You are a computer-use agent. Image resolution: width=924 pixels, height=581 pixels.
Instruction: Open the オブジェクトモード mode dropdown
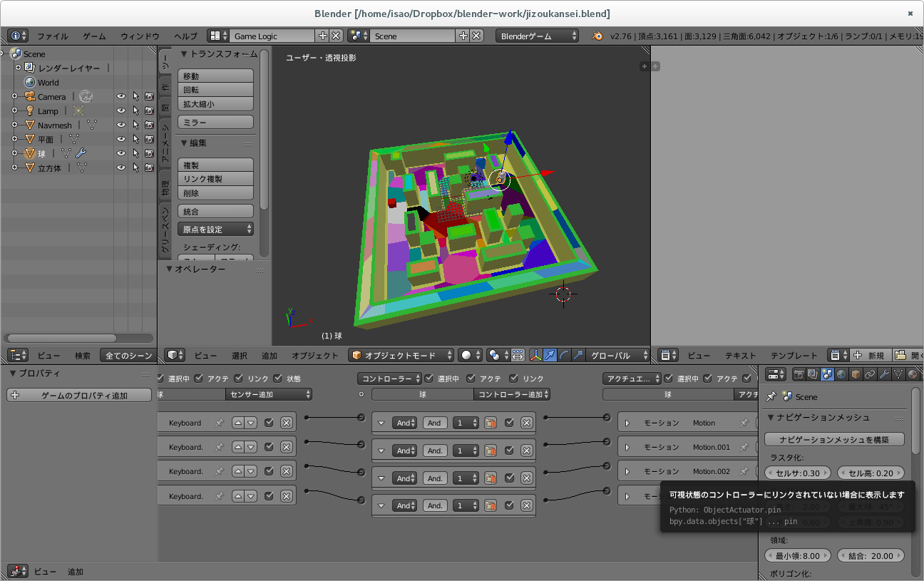click(x=401, y=355)
